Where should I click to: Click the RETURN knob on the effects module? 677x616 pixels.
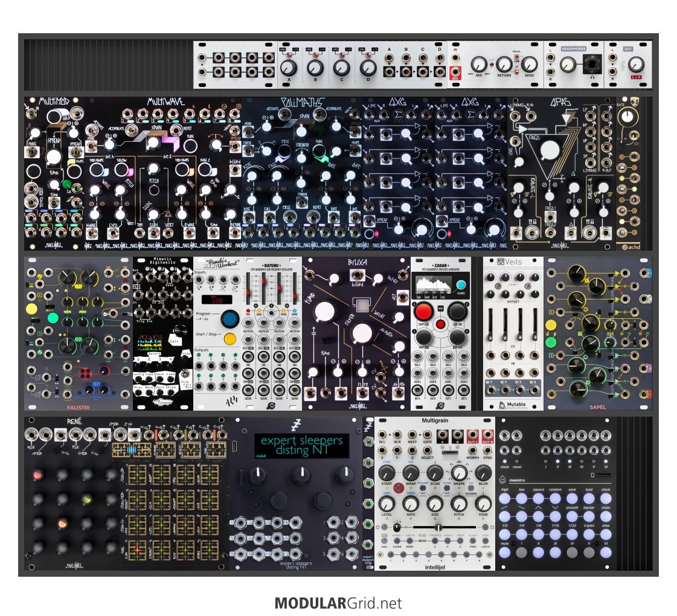click(x=504, y=65)
